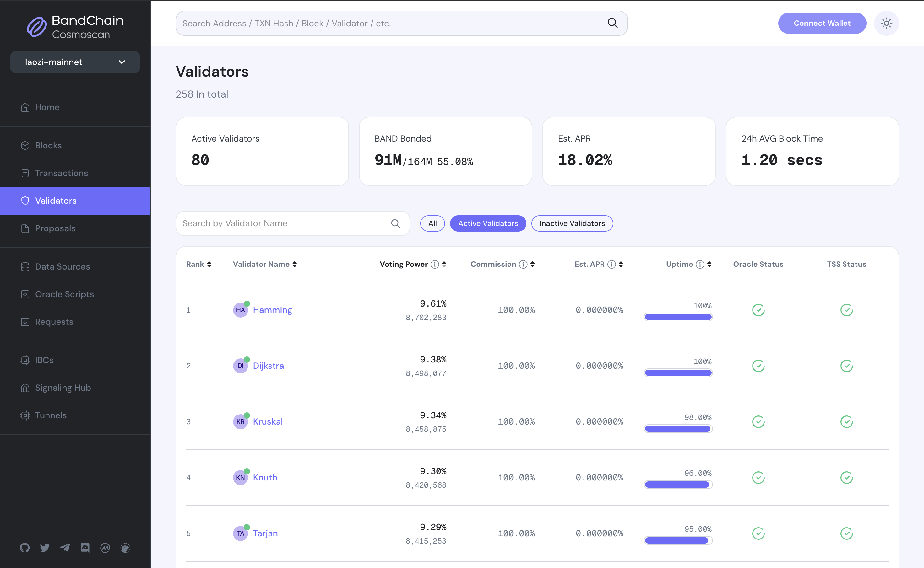Go to the Requests section

[x=54, y=322]
